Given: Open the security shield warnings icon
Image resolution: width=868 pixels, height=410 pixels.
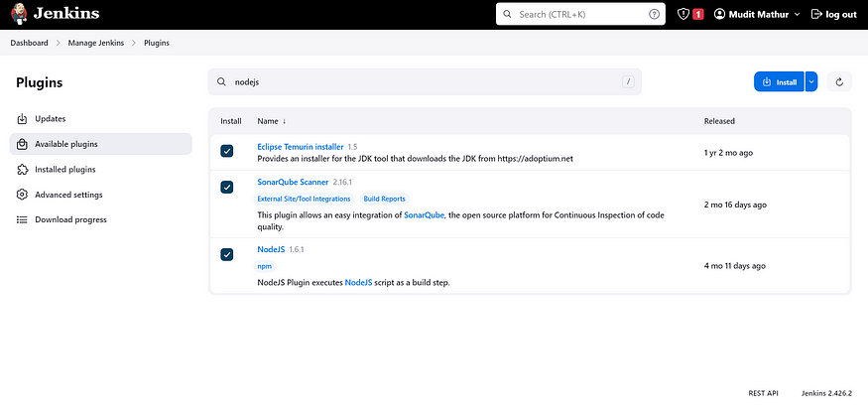Looking at the screenshot, I should [683, 15].
